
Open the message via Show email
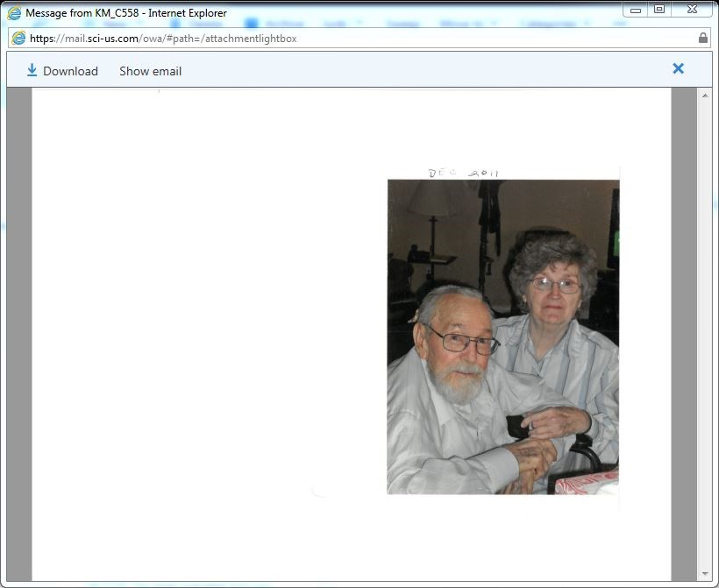149,70
